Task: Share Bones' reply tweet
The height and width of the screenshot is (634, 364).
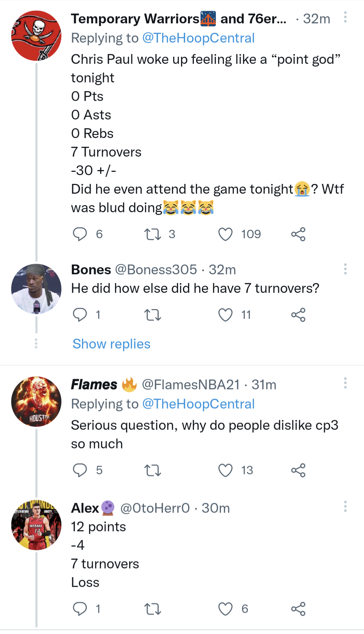Action: click(x=298, y=315)
